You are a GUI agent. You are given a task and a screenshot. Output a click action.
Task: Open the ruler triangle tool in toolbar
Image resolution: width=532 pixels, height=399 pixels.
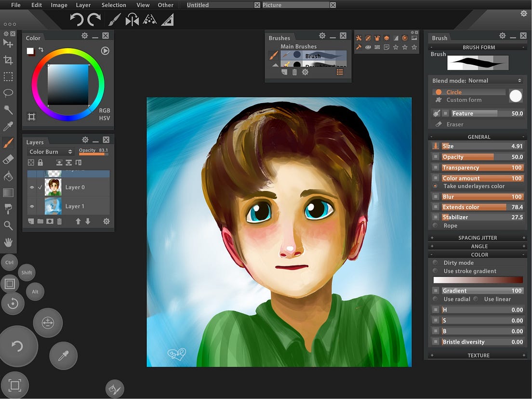pyautogui.click(x=167, y=20)
